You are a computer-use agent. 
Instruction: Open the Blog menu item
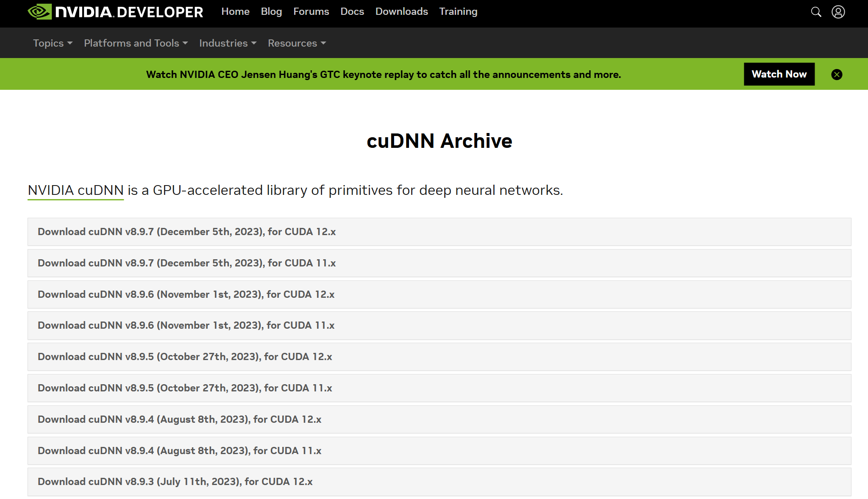(271, 12)
